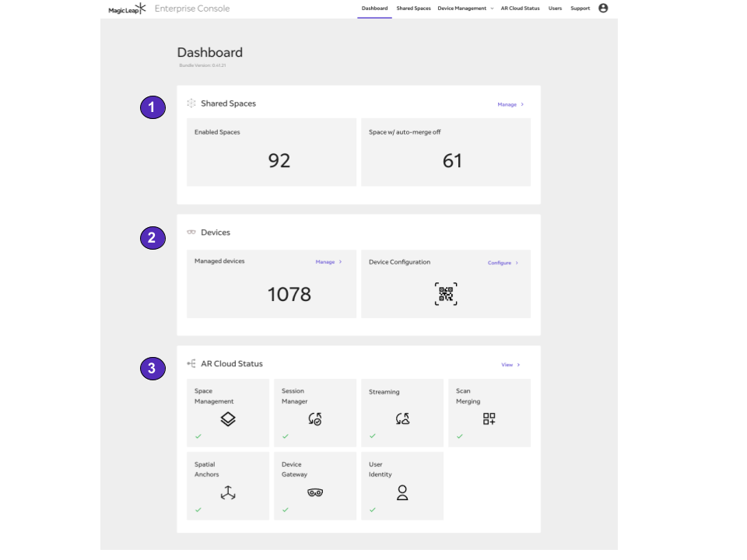Select the Managed devices count 1078
The height and width of the screenshot is (560, 747).
[289, 294]
